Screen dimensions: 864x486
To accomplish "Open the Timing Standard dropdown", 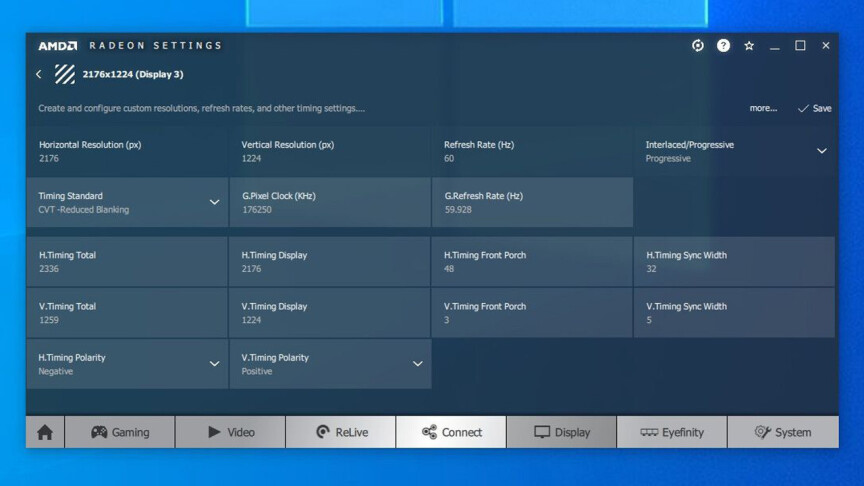I will tap(214, 202).
